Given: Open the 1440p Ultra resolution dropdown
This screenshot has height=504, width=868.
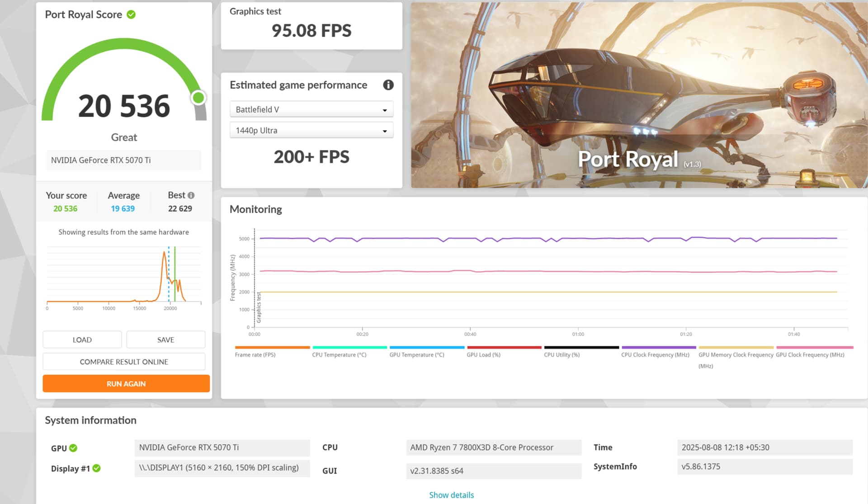Looking at the screenshot, I should coord(311,131).
